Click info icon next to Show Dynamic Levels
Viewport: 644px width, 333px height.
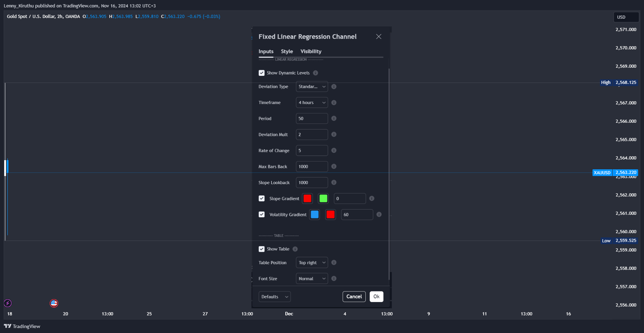click(x=316, y=73)
